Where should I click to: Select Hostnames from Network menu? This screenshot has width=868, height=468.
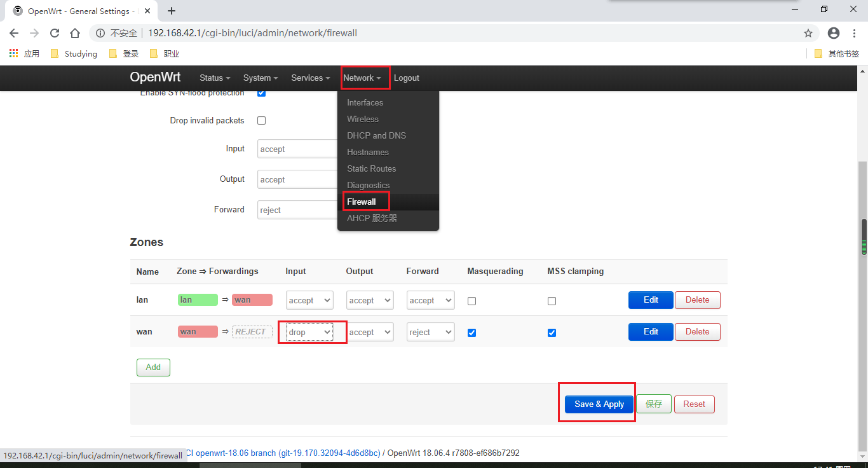coord(388,152)
